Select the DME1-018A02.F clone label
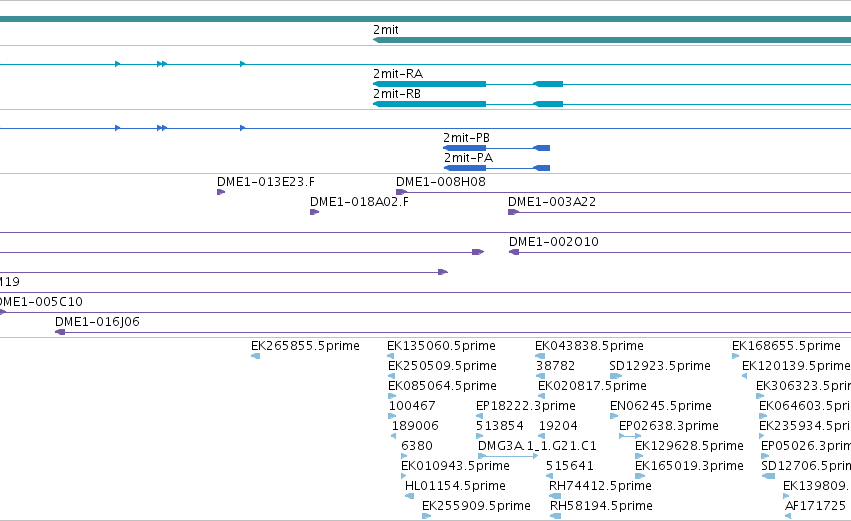Viewport: 851px width, 521px height. pyautogui.click(x=359, y=202)
